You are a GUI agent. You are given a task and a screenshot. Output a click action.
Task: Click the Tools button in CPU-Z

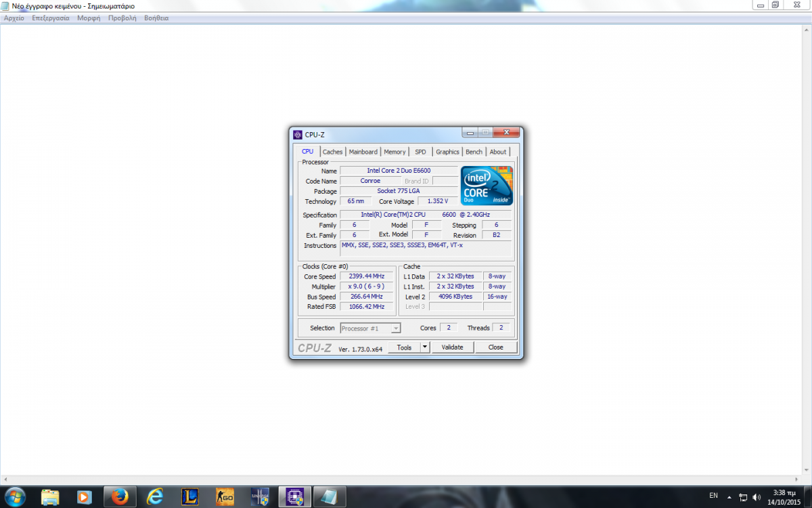click(404, 347)
